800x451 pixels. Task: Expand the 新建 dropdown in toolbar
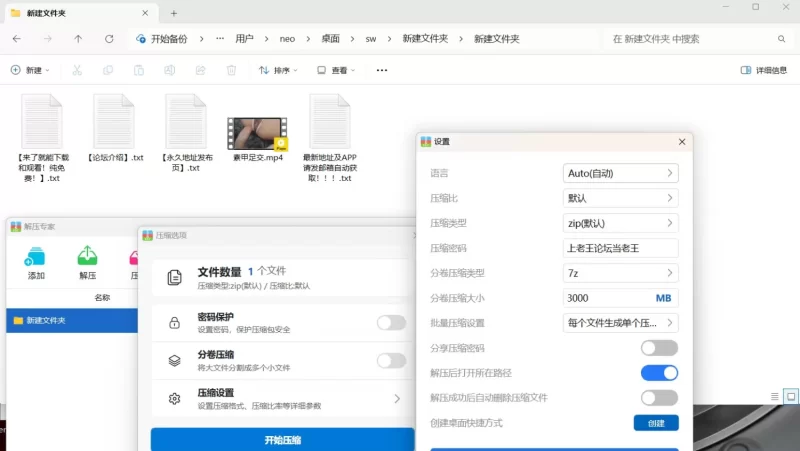click(x=30, y=70)
